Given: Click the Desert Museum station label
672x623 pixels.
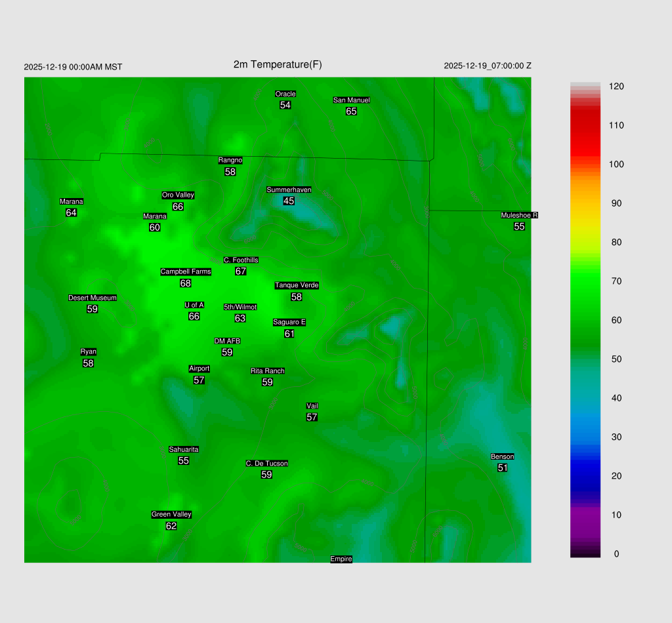Looking at the screenshot, I should (93, 298).
